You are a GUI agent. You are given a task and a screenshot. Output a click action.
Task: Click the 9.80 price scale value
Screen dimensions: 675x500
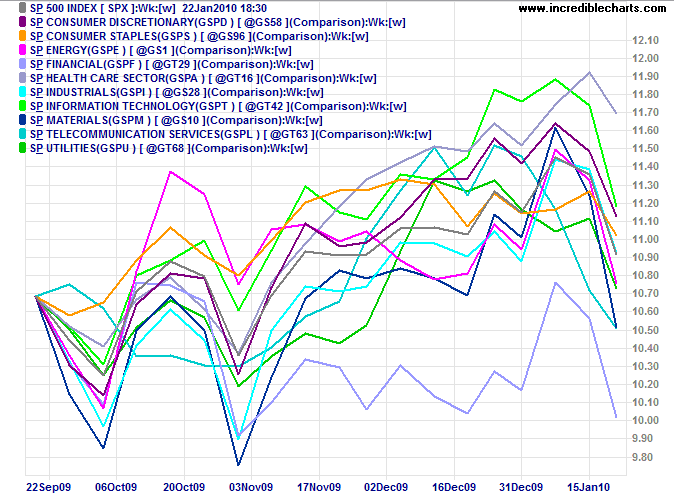(642, 457)
